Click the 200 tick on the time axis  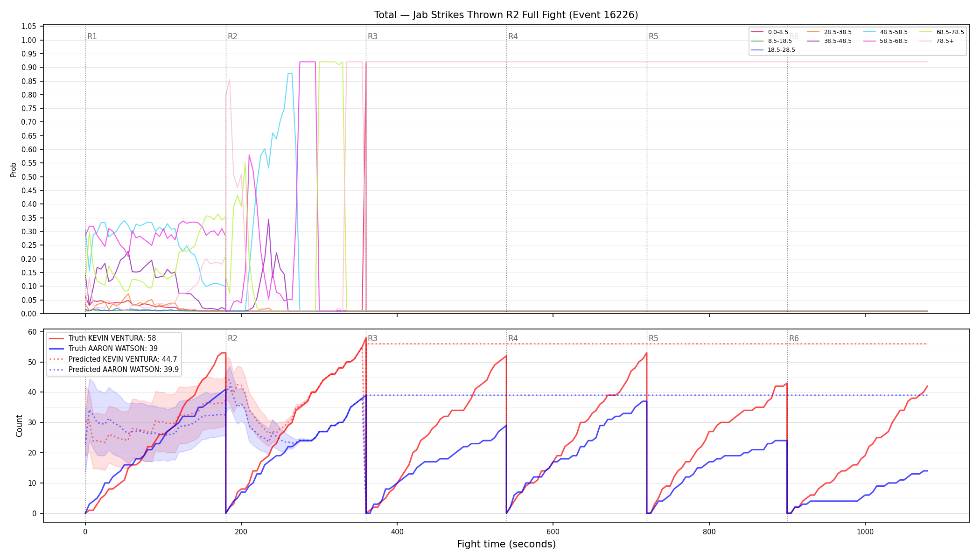point(241,532)
